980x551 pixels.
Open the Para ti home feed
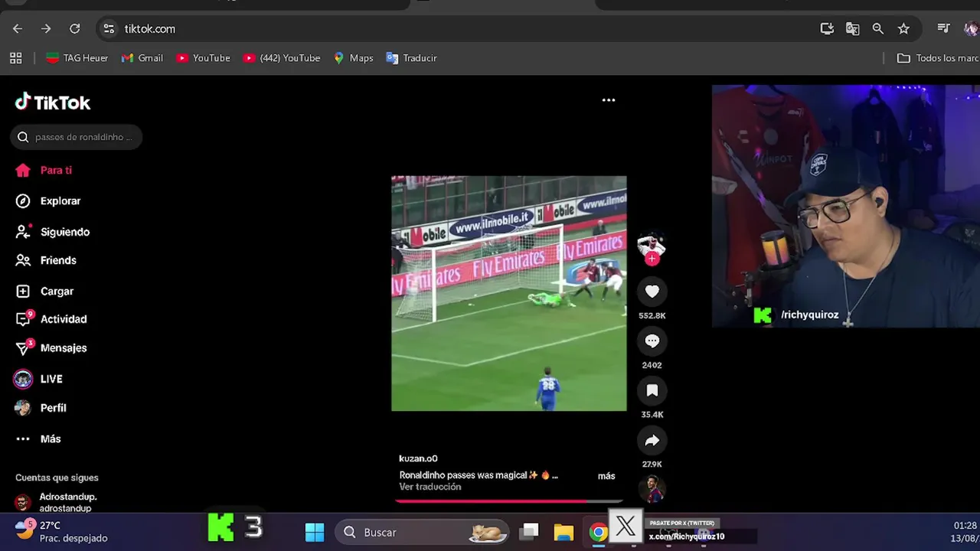pos(44,170)
